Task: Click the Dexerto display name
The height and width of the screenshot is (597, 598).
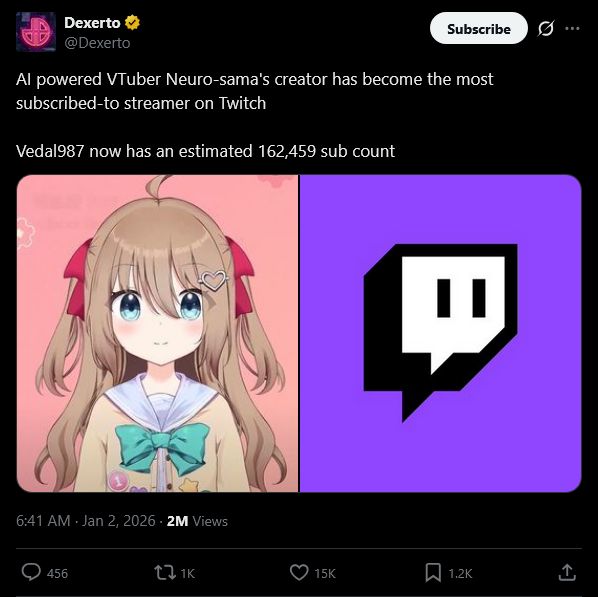Action: coord(92,23)
